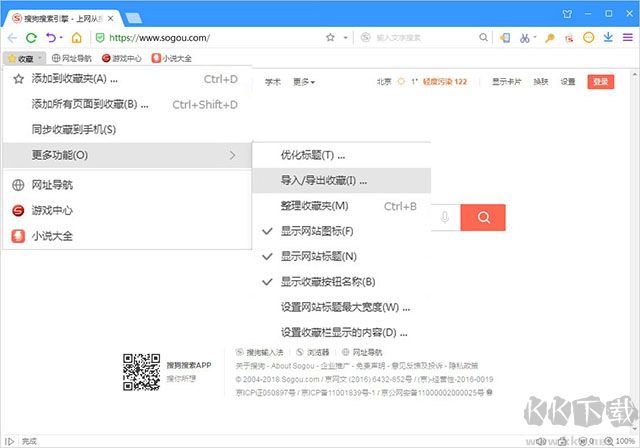Open the home page icon
Viewport: 640px width, 448px height.
pos(76,38)
